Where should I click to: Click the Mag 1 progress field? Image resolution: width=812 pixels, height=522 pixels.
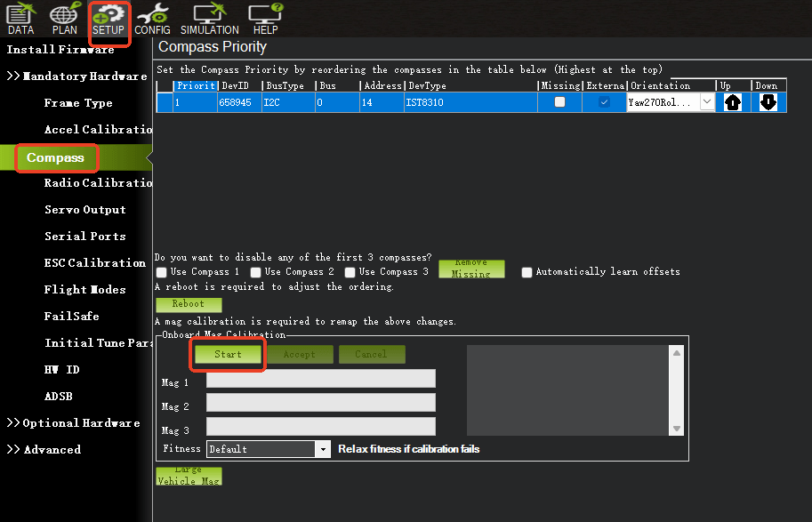point(321,379)
